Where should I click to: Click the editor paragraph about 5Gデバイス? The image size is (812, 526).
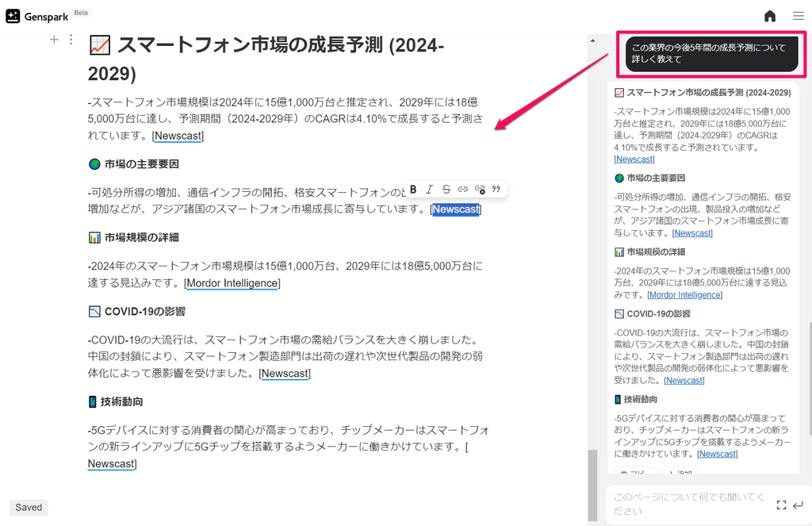pyautogui.click(x=289, y=446)
